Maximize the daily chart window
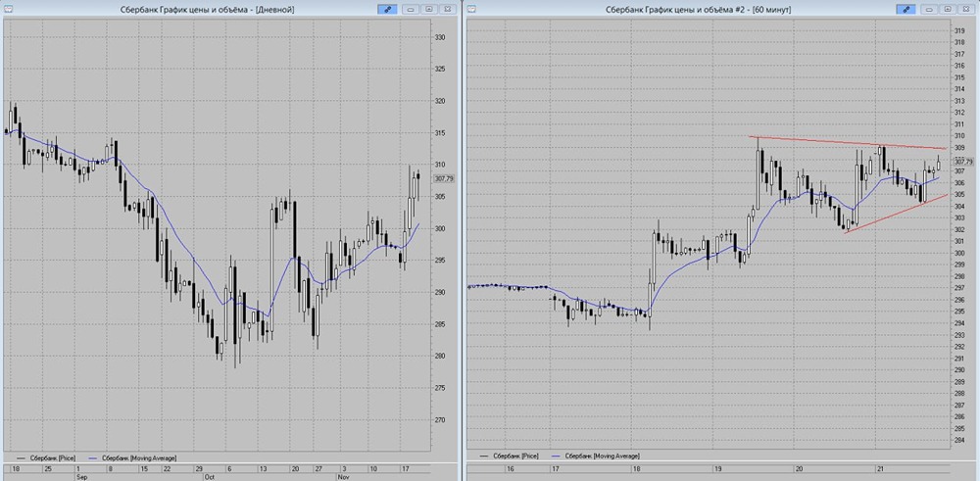 click(429, 10)
